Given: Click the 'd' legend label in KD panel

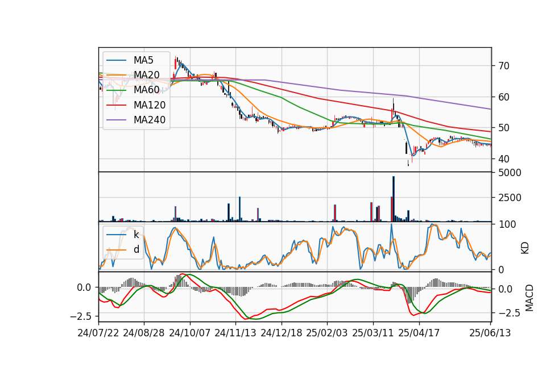Looking at the screenshot, I should 136,249.
